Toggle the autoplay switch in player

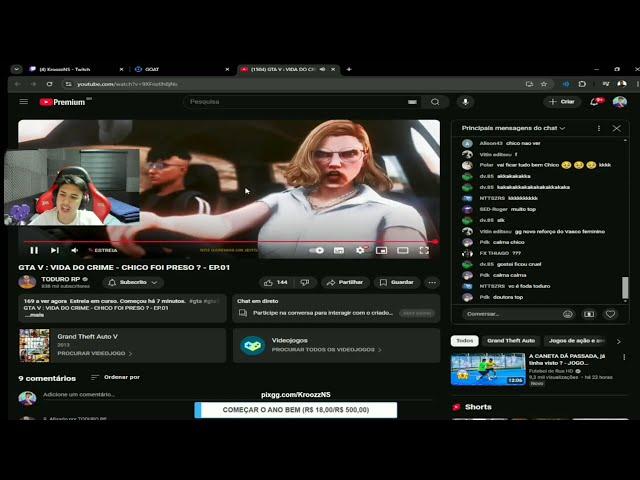tap(316, 250)
